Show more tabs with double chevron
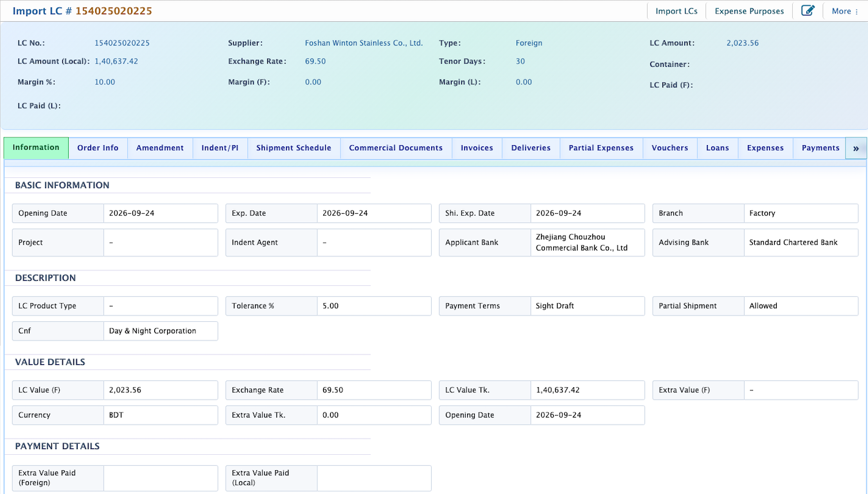 pos(856,148)
